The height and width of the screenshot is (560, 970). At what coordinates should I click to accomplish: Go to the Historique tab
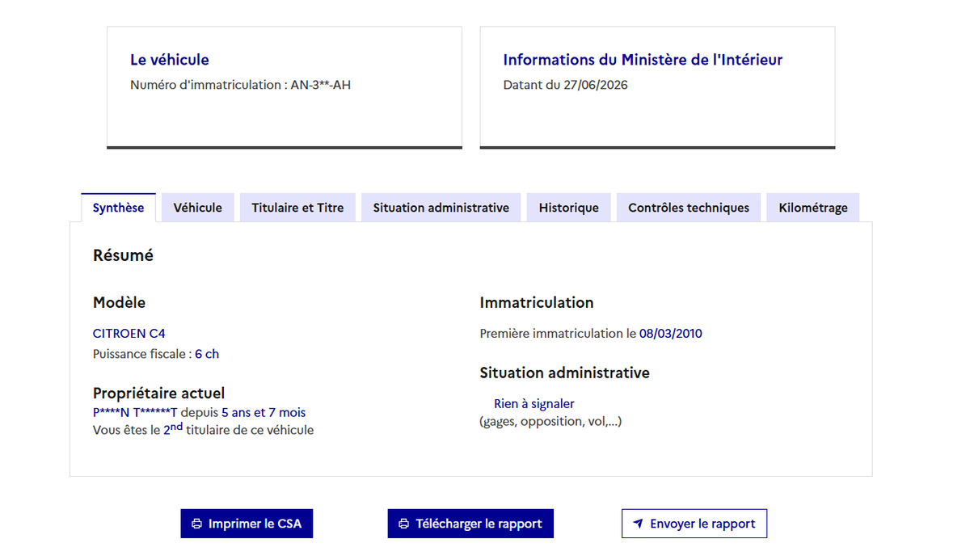[569, 208]
